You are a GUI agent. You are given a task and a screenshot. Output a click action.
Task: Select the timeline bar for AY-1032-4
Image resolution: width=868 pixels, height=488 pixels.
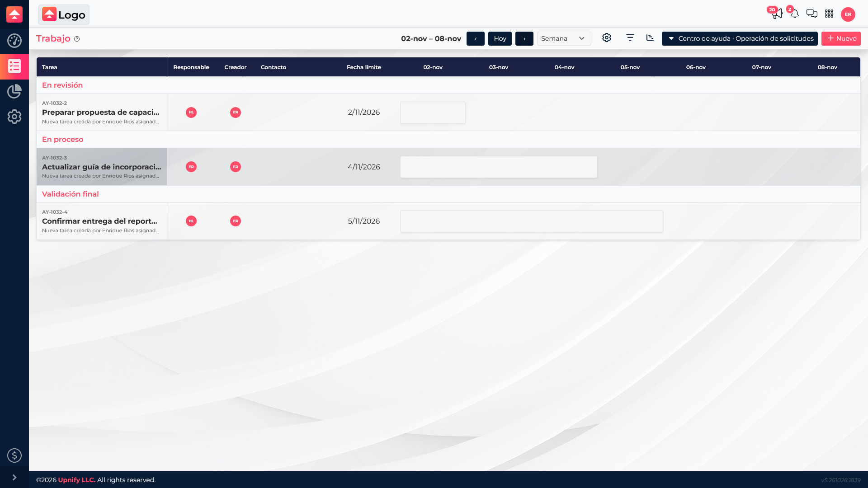(x=532, y=221)
